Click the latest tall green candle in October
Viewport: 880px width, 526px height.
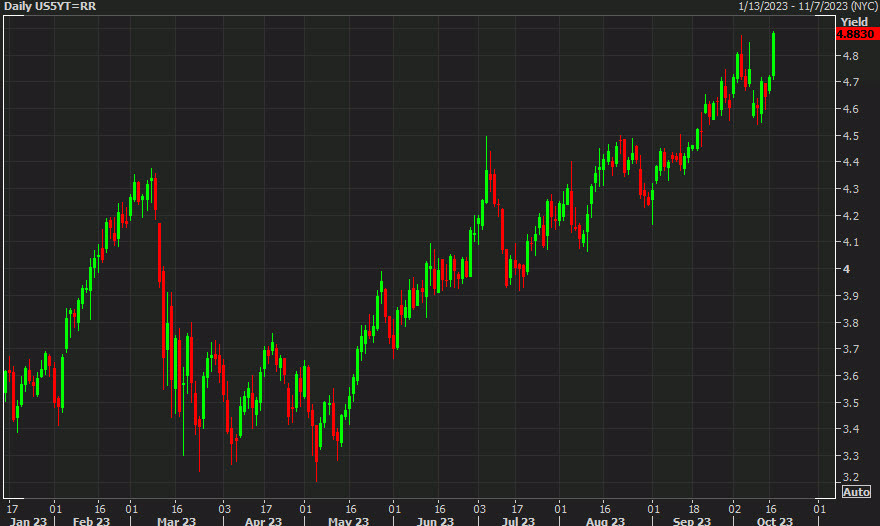773,55
